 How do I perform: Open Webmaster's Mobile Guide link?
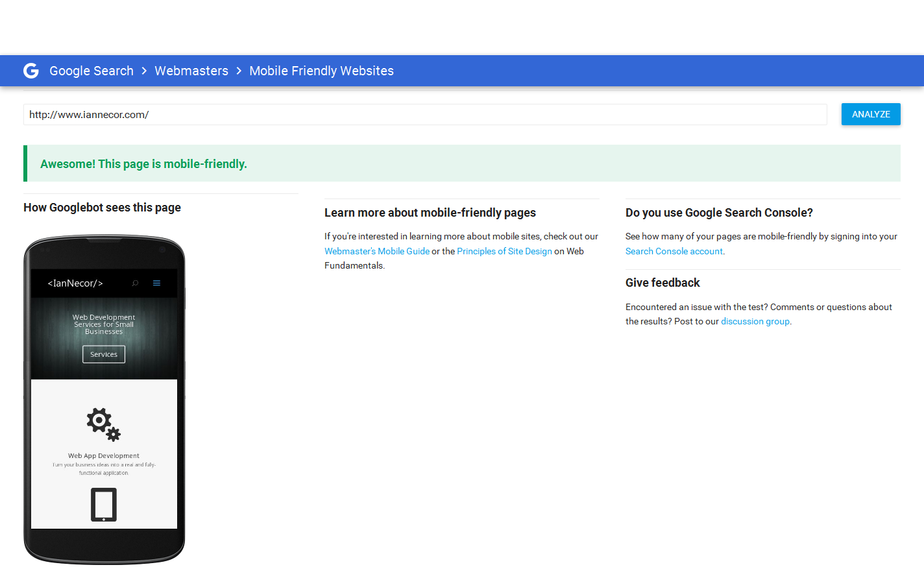tap(377, 251)
